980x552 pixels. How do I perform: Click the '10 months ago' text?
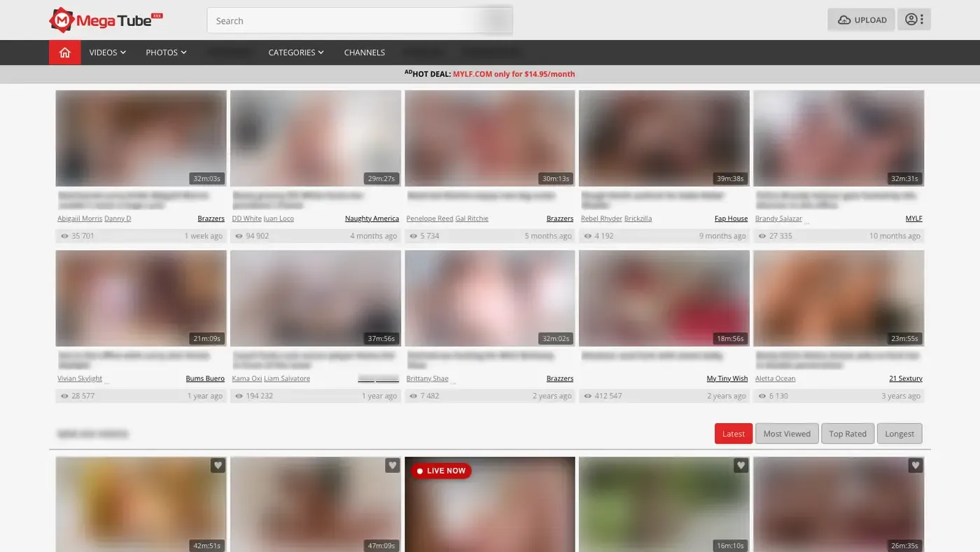(x=895, y=236)
